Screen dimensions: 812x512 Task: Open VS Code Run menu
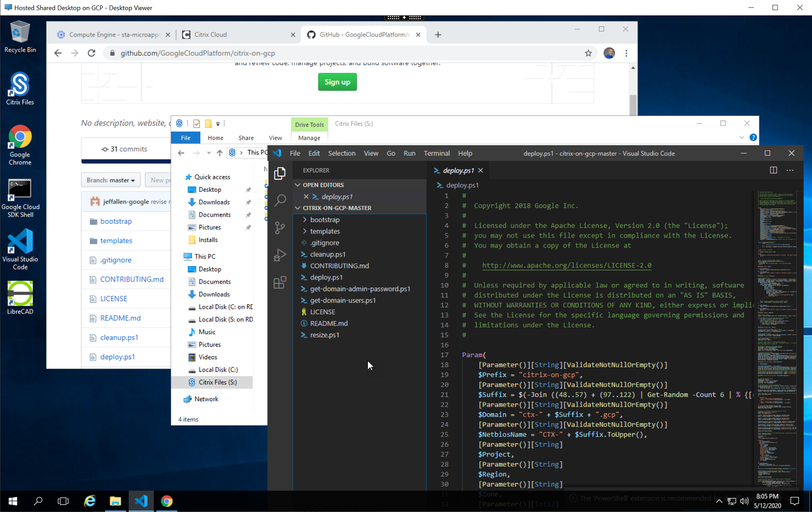(409, 153)
